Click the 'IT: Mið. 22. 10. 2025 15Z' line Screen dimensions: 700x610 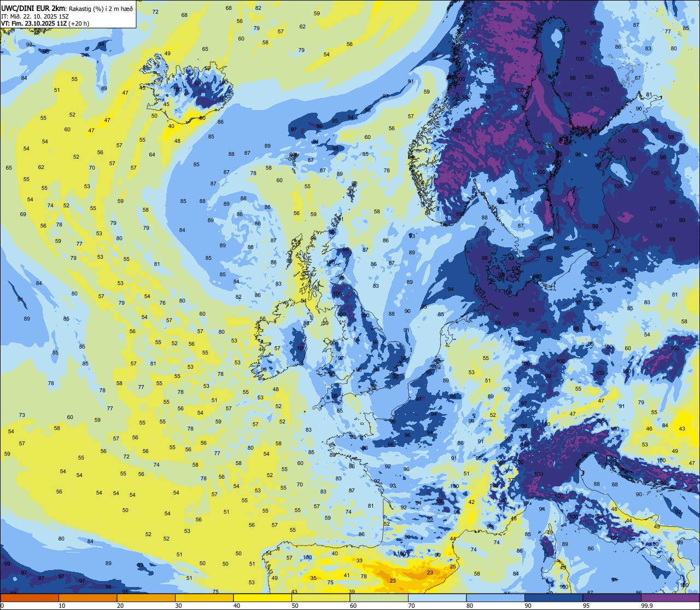tap(35, 16)
